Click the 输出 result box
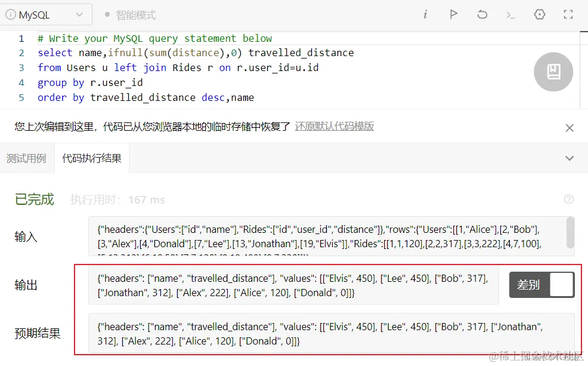 [x=293, y=285]
